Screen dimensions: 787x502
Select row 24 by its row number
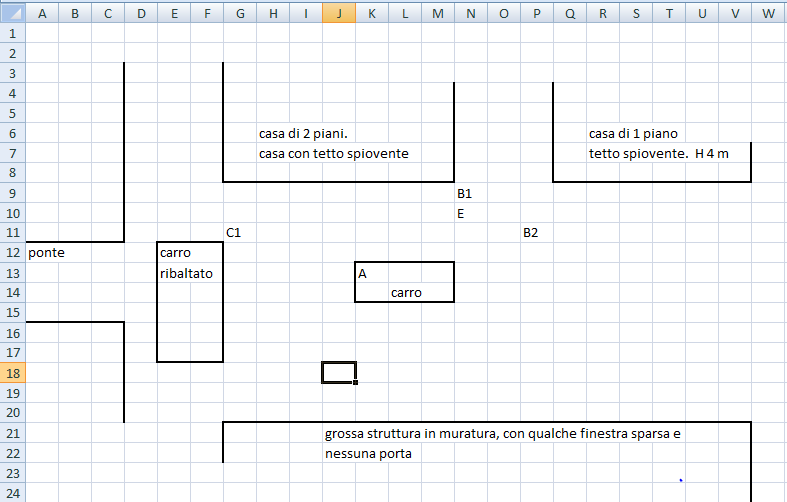pyautogui.click(x=12, y=493)
